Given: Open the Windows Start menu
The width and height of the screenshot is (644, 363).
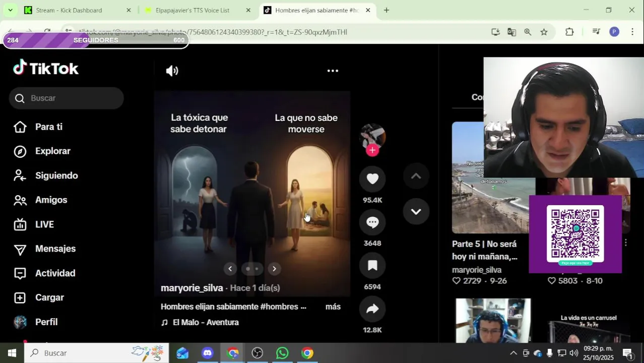Looking at the screenshot, I should point(12,353).
